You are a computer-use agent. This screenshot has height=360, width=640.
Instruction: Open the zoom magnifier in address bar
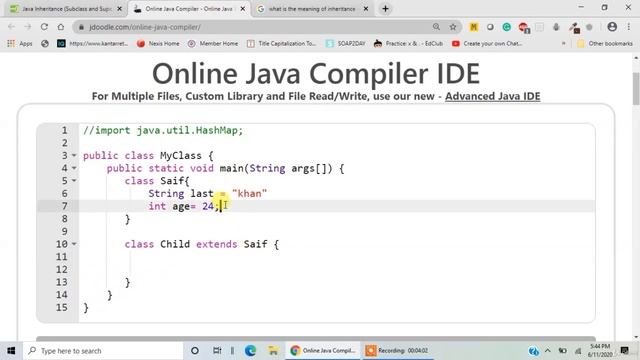tap(436, 27)
